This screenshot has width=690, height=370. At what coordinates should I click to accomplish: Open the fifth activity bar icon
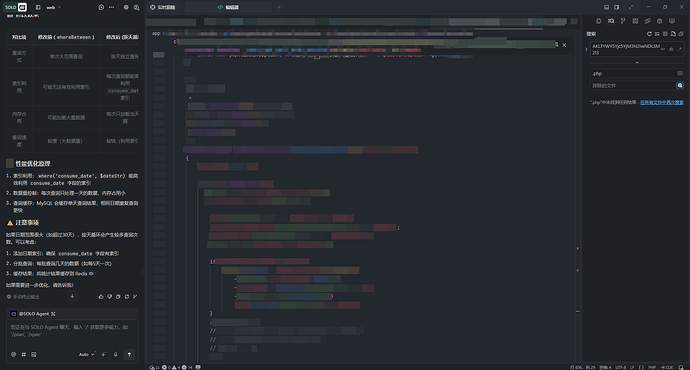pyautogui.click(x=647, y=21)
